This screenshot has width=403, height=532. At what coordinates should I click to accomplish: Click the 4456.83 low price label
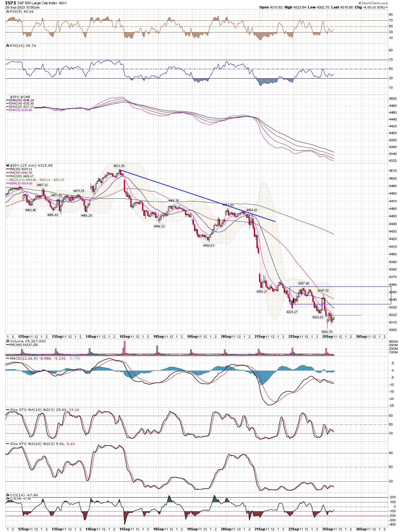click(53, 215)
